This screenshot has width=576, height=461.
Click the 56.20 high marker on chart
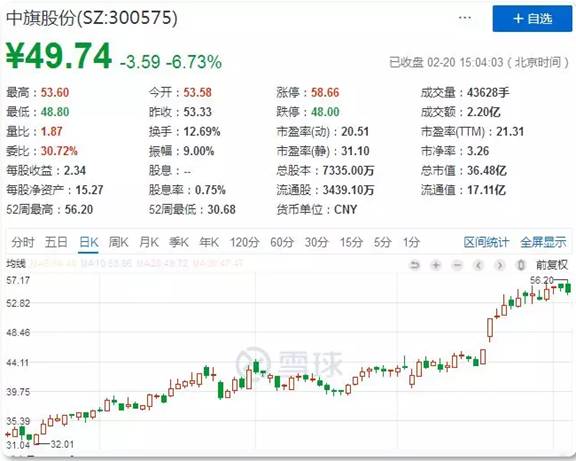coord(541,280)
